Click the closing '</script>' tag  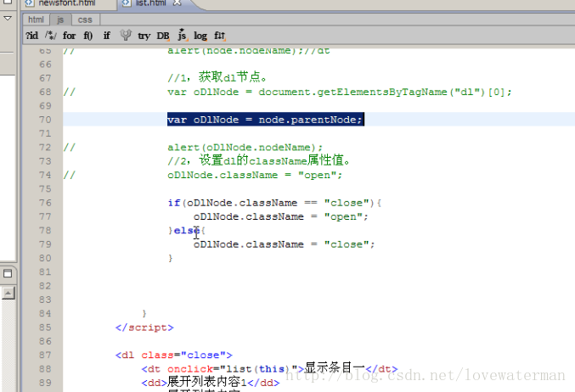[144, 328]
